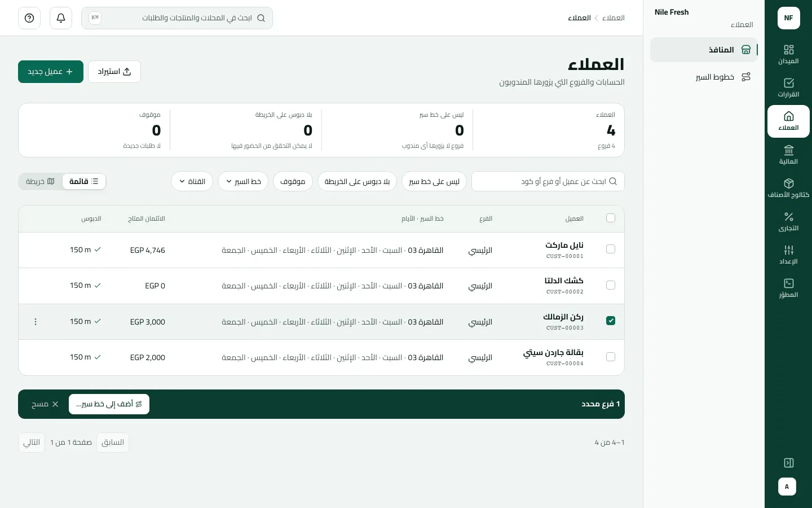Go to the السابق previous page
Viewport: 812px width, 508px height.
click(113, 443)
